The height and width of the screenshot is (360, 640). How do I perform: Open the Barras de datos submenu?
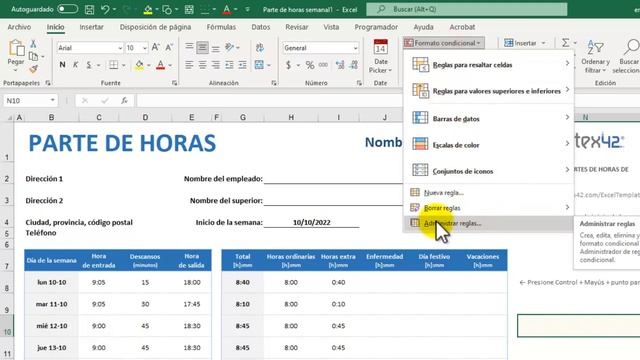tap(489, 119)
